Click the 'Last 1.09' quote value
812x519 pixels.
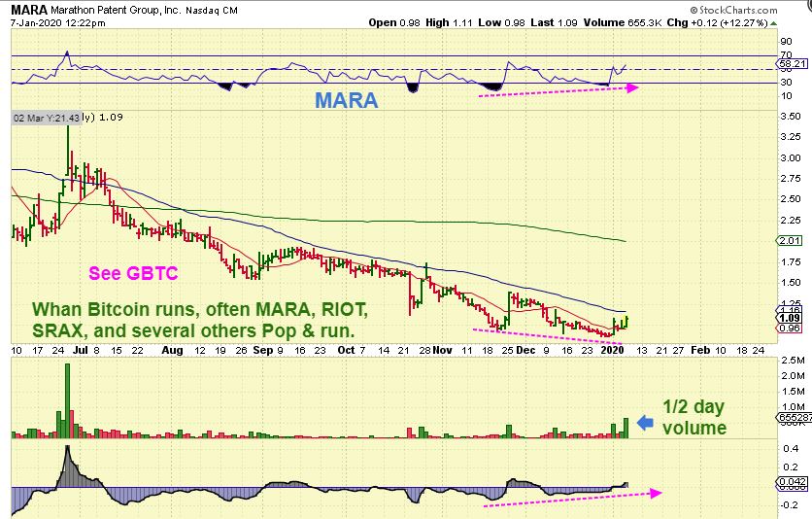554,22
